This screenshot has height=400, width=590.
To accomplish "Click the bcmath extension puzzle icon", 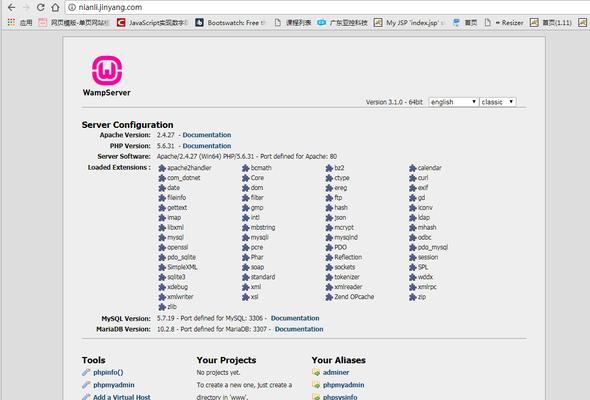I will [245, 168].
